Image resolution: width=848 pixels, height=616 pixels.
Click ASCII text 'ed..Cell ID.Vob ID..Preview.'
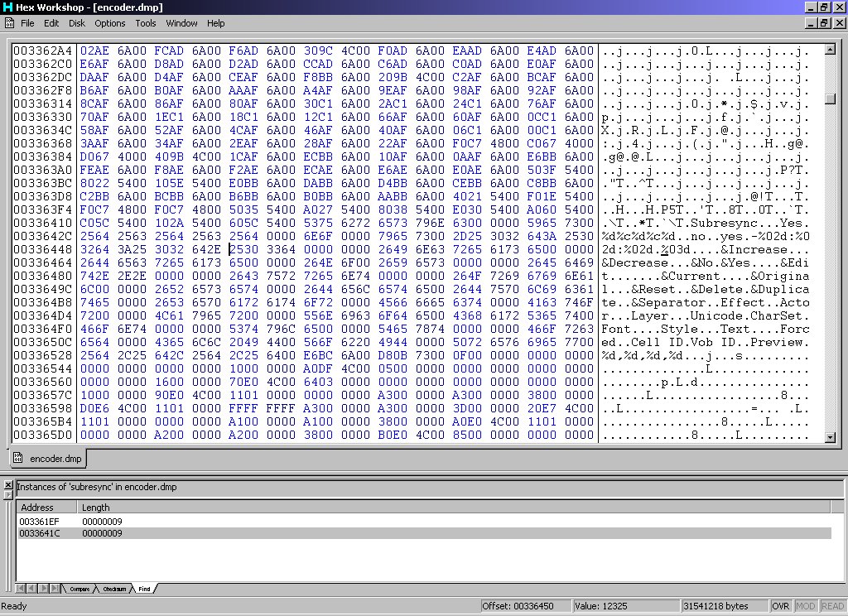tap(706, 342)
